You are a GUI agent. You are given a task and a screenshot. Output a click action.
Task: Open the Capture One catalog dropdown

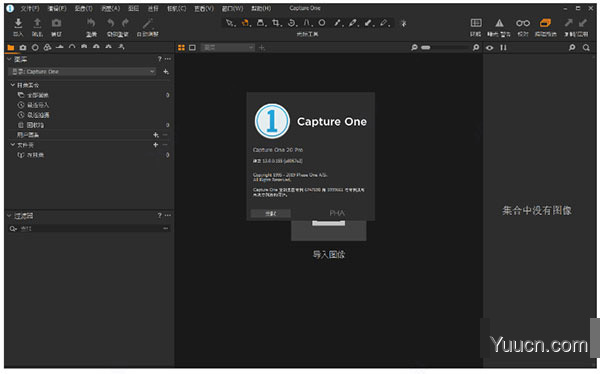pyautogui.click(x=82, y=72)
